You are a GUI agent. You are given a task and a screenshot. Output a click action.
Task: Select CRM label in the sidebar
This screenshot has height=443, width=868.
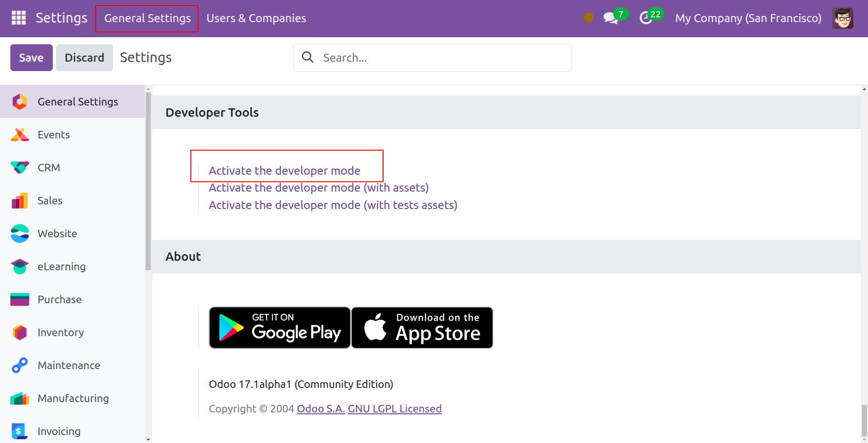(x=49, y=168)
